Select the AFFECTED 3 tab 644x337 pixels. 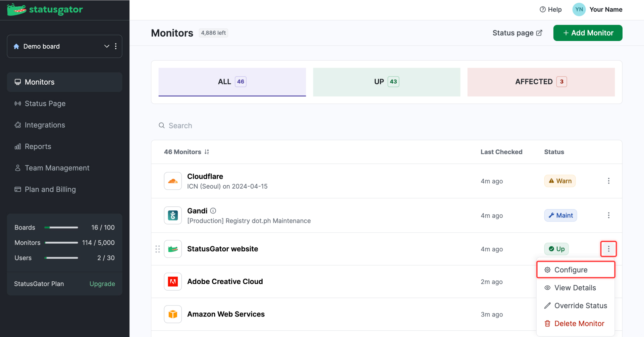tap(541, 82)
